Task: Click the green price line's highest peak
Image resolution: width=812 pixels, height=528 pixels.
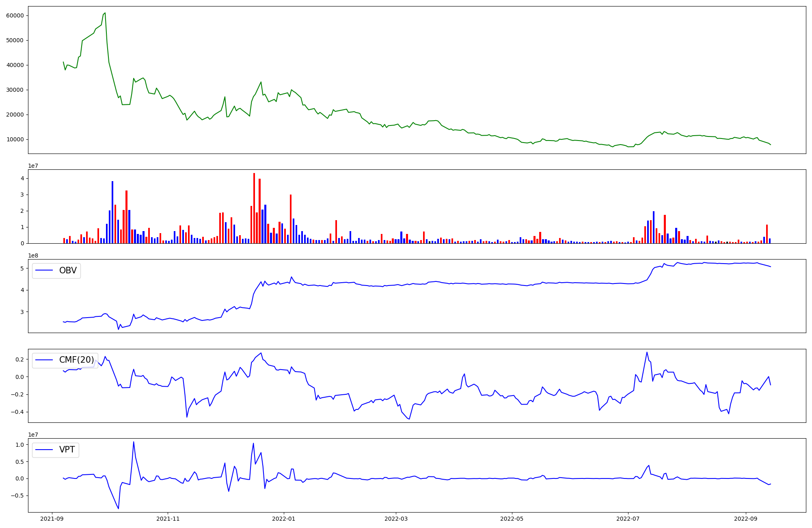Action: pos(105,13)
